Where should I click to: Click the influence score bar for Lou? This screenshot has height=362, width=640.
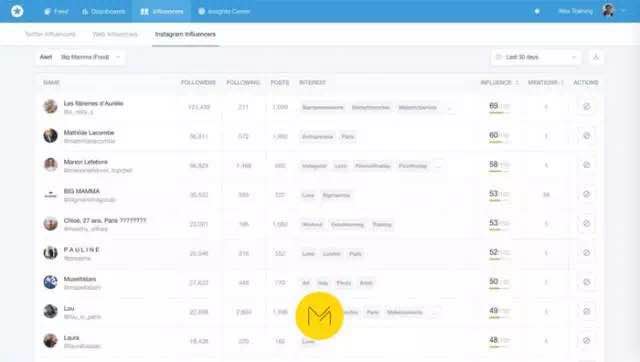pos(499,318)
